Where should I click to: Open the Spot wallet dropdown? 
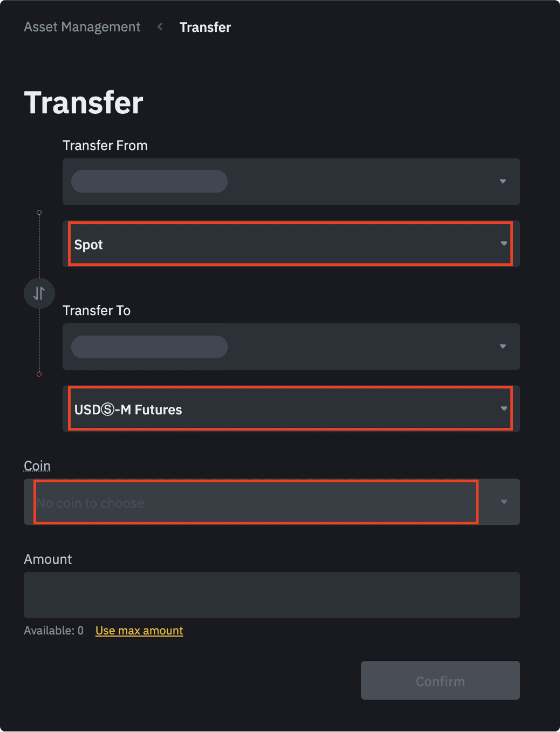(x=291, y=244)
